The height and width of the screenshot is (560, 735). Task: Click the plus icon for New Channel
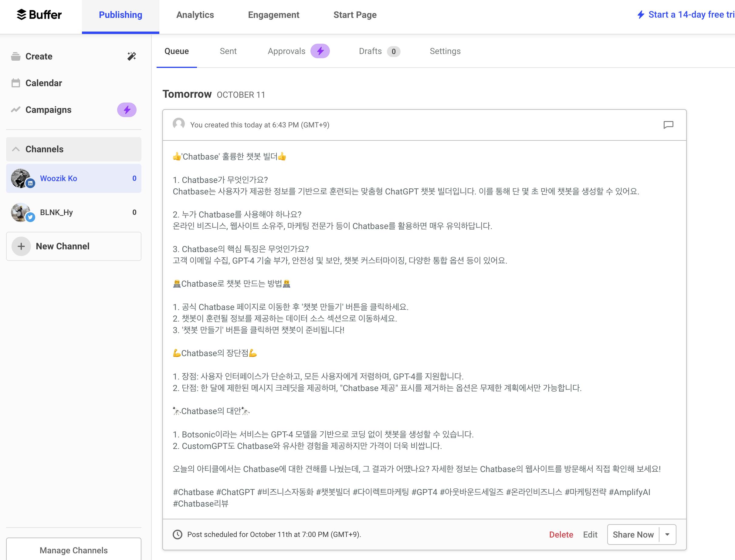21,246
